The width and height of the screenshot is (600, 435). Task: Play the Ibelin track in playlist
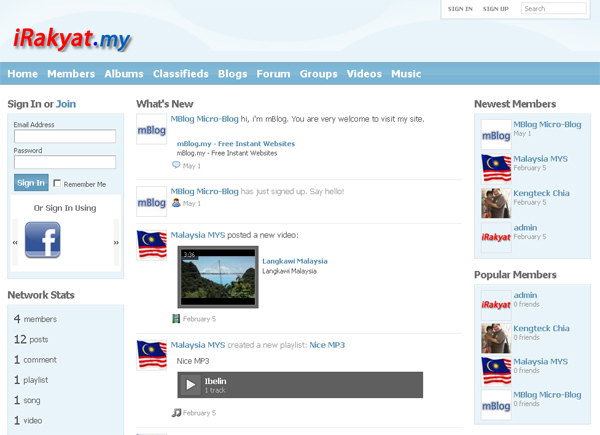191,384
